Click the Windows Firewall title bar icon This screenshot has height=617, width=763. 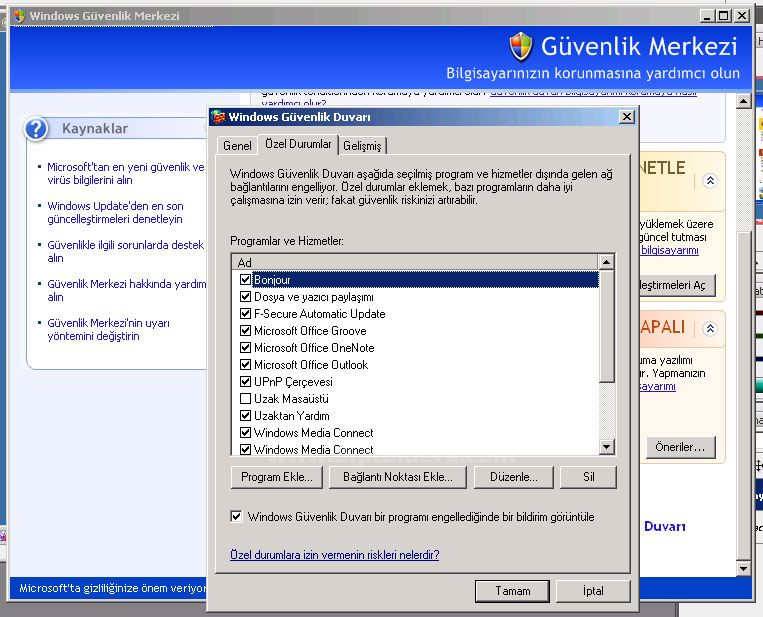point(219,117)
